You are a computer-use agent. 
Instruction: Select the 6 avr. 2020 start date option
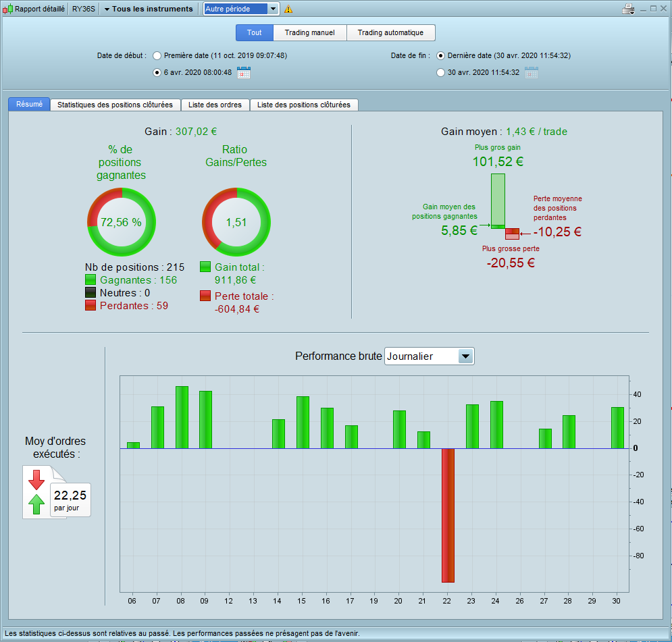pyautogui.click(x=157, y=73)
